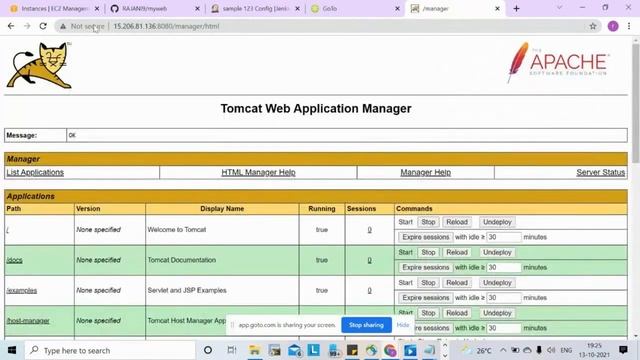Viewport: 640px width, 360px height.
Task: Reload the Tomcat Documentation application
Action: pyautogui.click(x=457, y=253)
